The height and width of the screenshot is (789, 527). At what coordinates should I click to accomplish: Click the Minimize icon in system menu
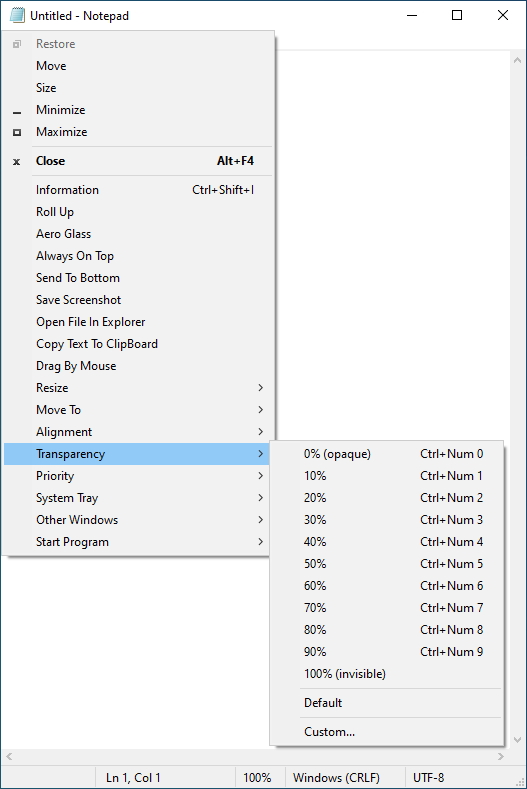(x=17, y=112)
